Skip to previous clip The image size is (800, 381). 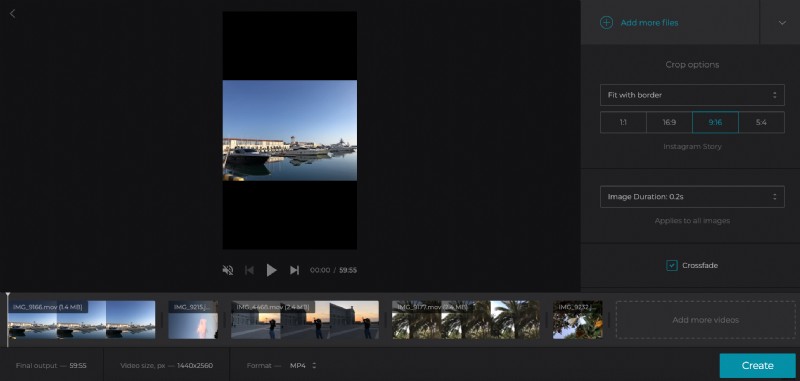coord(249,270)
